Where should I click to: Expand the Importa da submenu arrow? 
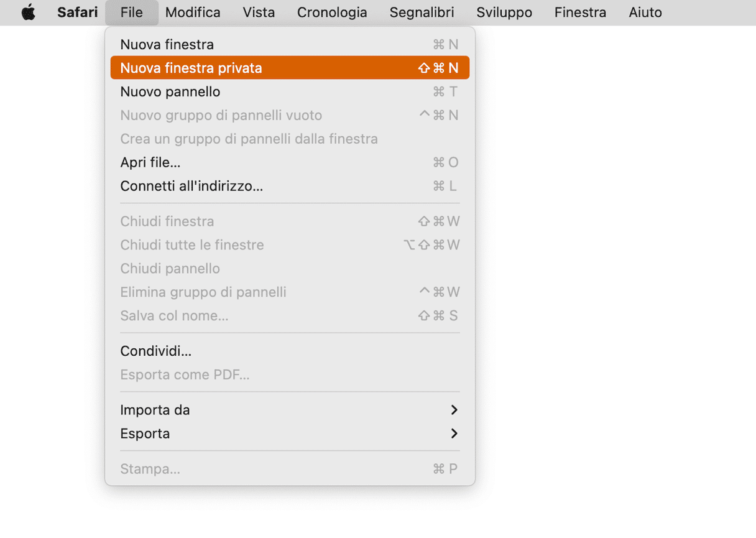tap(454, 410)
